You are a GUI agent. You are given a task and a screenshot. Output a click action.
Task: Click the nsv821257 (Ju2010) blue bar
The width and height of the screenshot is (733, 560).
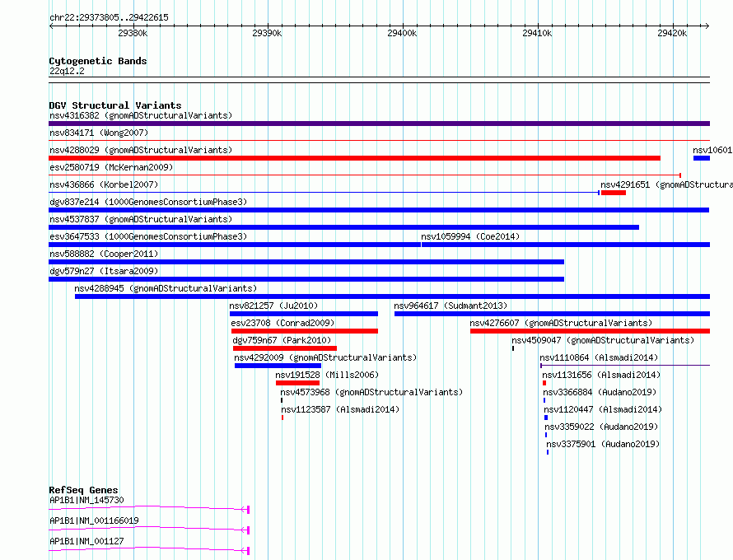pos(304,314)
